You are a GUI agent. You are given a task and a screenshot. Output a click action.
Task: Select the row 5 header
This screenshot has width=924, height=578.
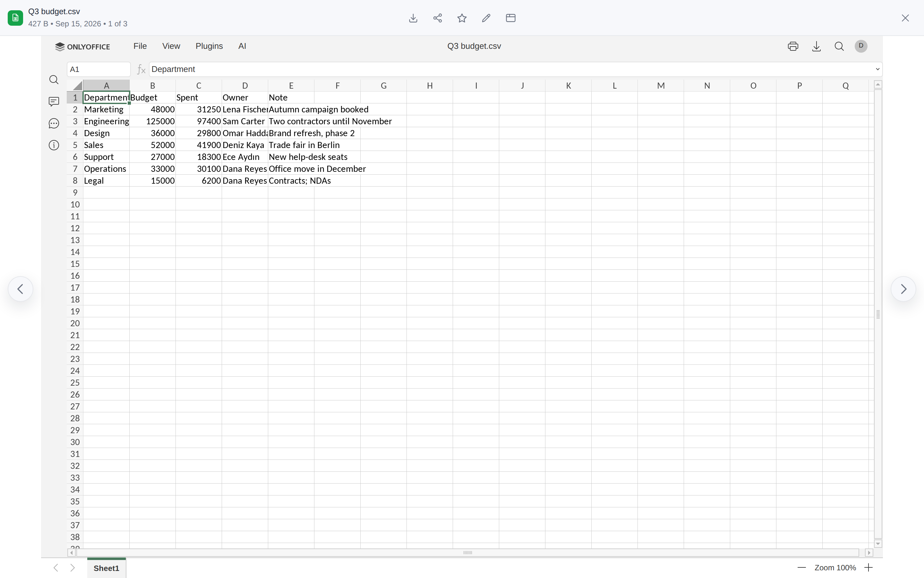pos(75,145)
